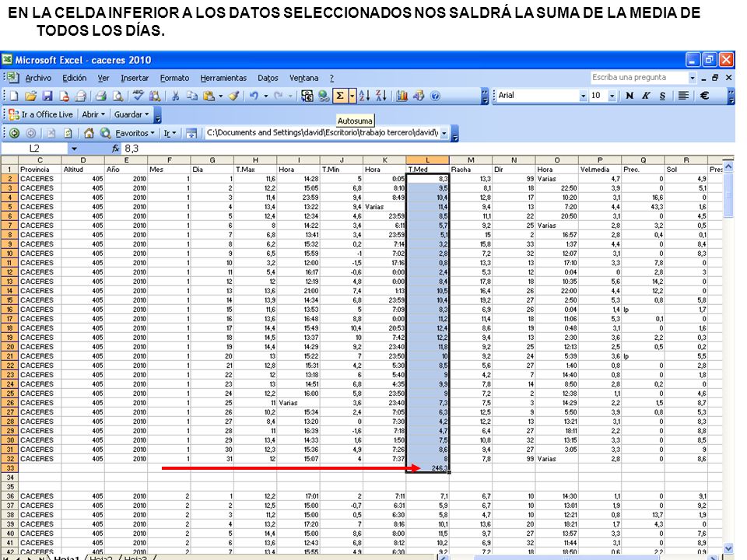Click the Altitud header cell
This screenshot has width=747, height=560.
tap(83, 170)
